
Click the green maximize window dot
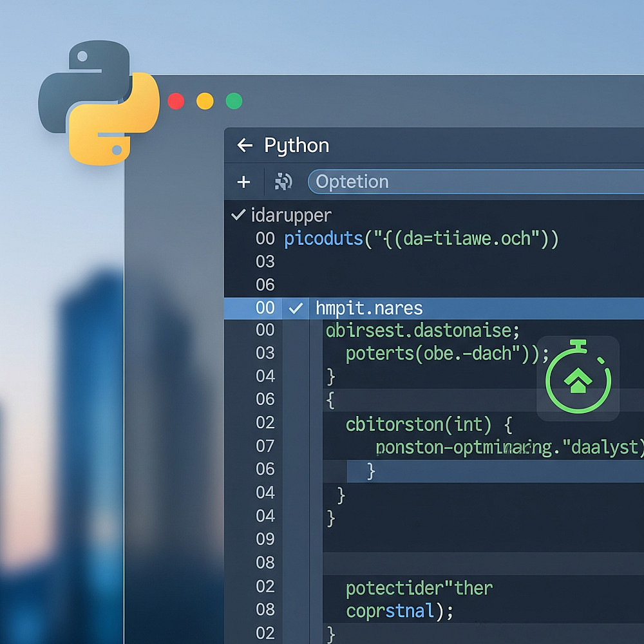[234, 101]
